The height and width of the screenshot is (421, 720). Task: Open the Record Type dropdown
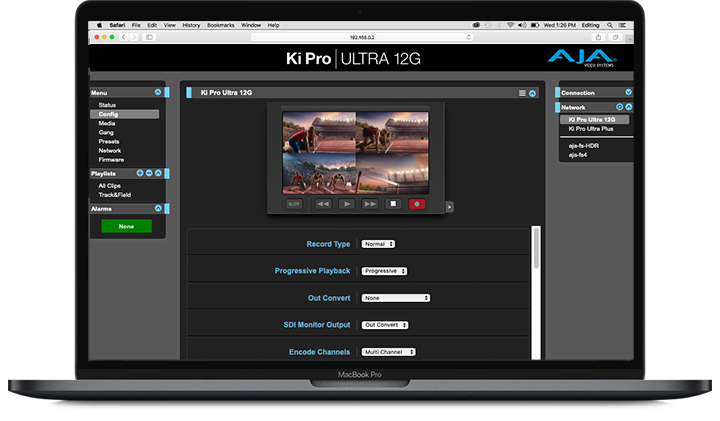[x=378, y=244]
